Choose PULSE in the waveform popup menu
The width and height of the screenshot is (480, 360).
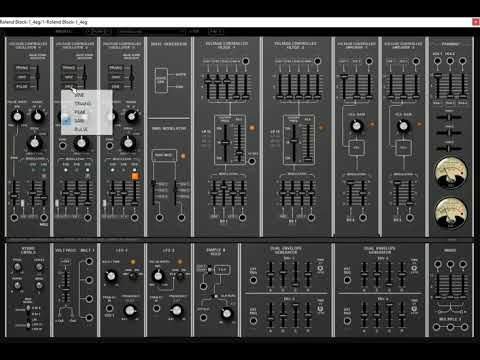[x=87, y=129]
